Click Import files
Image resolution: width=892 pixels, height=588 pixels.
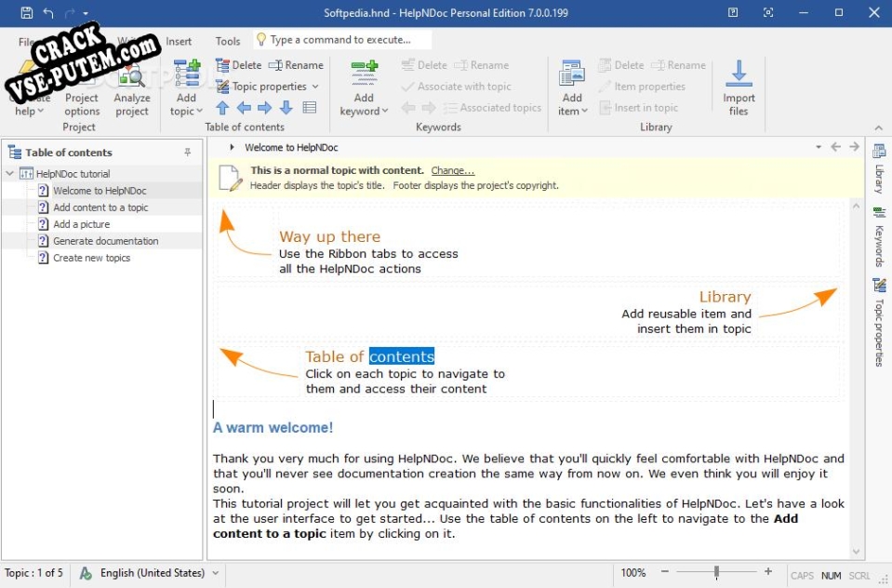point(739,88)
